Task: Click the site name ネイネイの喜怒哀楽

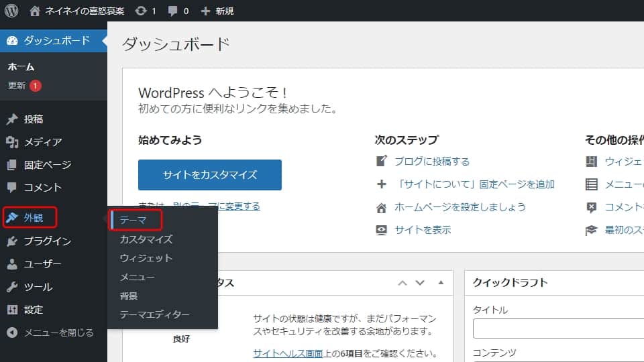Action: tap(85, 11)
